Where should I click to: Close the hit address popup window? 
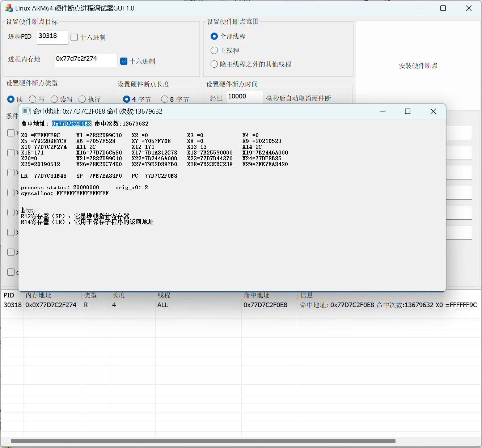point(433,111)
